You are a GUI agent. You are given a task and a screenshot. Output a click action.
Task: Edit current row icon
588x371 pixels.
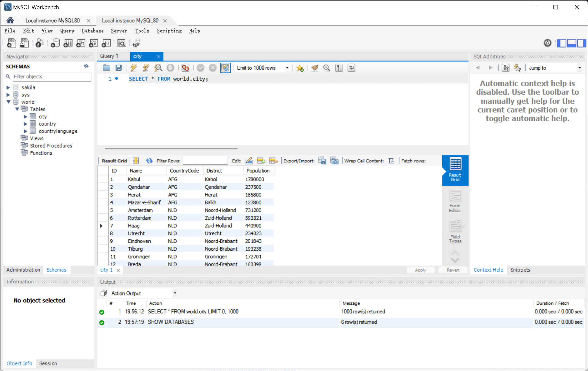click(x=249, y=161)
